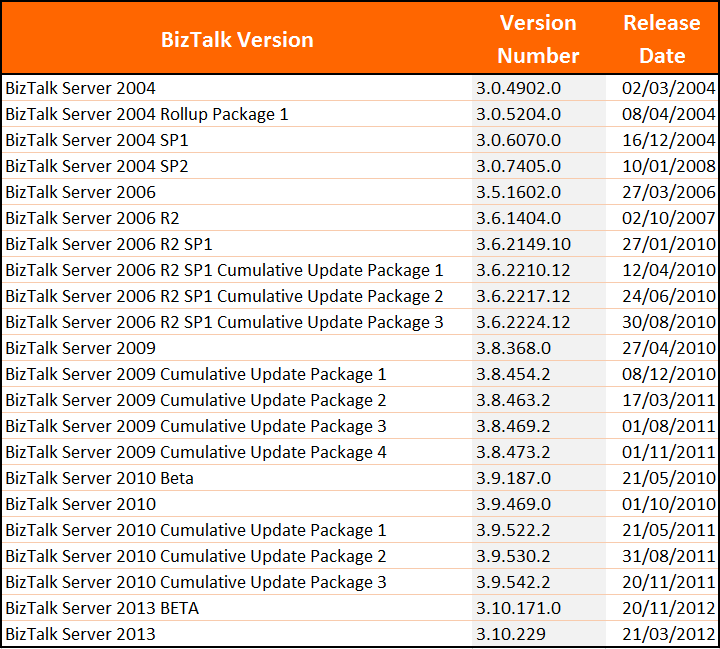Viewport: 720px width, 649px height.
Task: Select BizTalk Server 2006 R2 SP1 Cumulative Update Package 3
Action: point(224,322)
